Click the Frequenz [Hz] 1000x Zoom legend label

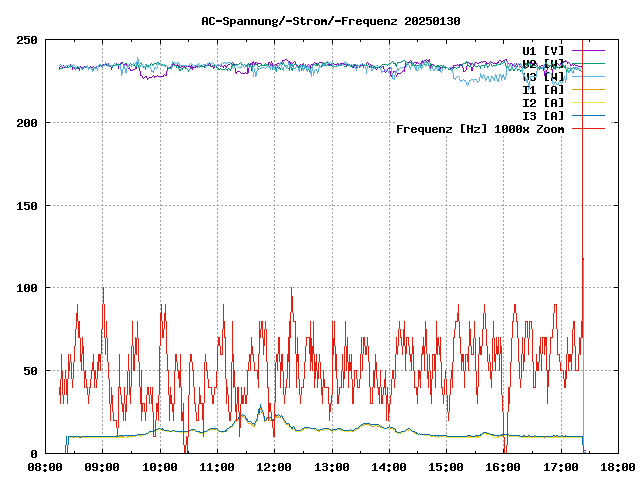point(480,129)
